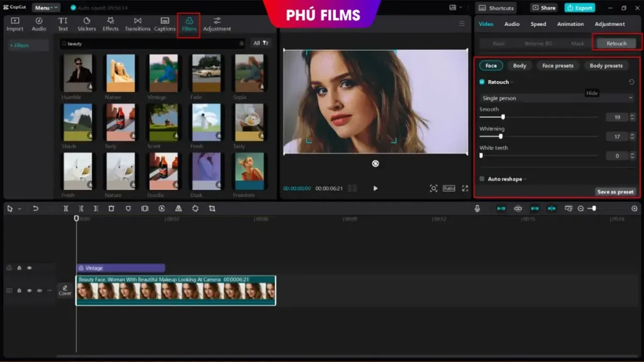Click the Smooth slider handle
This screenshot has width=644, height=362.
click(x=502, y=118)
